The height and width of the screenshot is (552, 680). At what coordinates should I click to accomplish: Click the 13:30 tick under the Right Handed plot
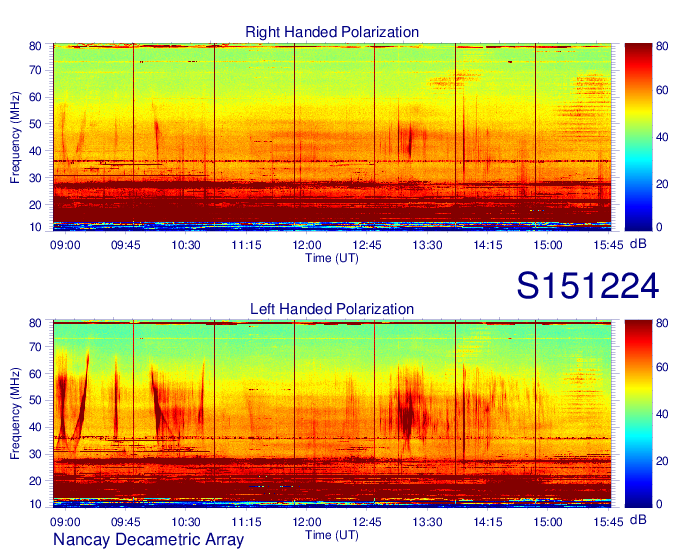tap(427, 245)
